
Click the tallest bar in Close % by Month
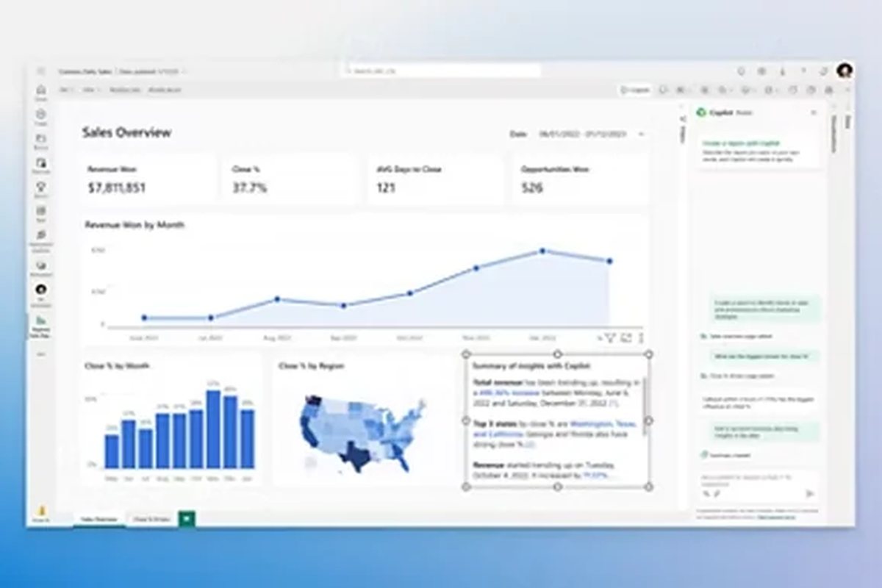coord(213,429)
